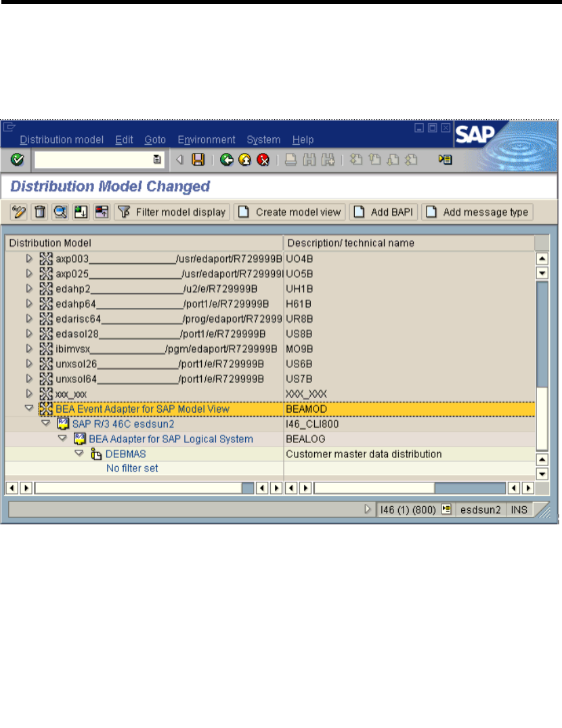Expand the ibimvsx tree node
The width and height of the screenshot is (562, 728).
[29, 348]
